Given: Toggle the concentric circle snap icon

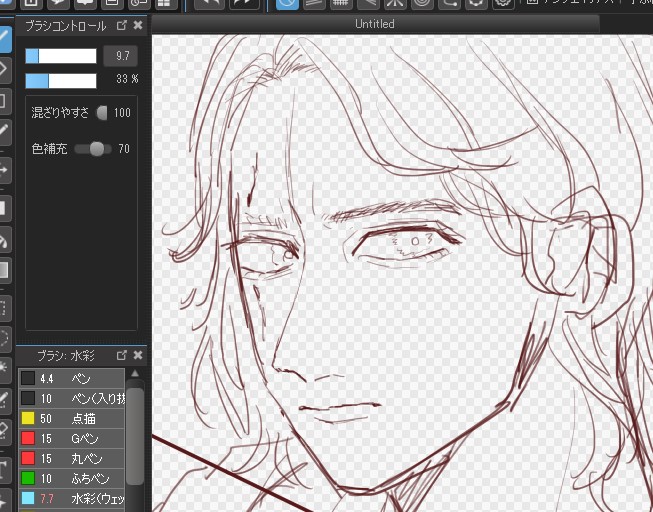Looking at the screenshot, I should [422, 3].
